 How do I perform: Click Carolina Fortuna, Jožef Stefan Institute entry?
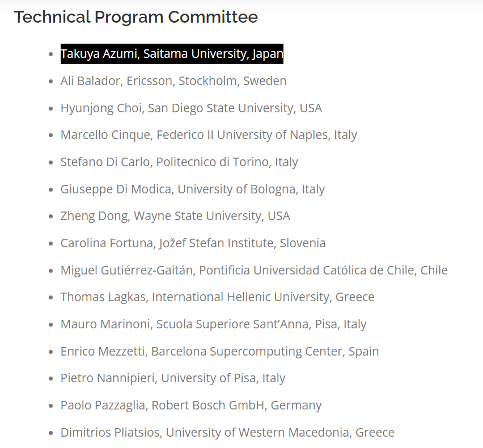[x=193, y=243]
